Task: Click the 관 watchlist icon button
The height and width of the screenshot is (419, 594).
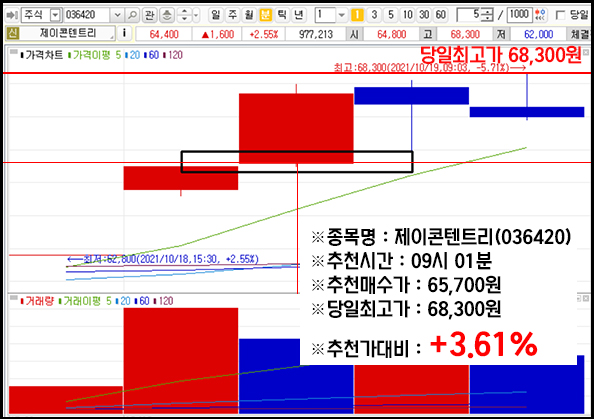Action: tap(150, 15)
